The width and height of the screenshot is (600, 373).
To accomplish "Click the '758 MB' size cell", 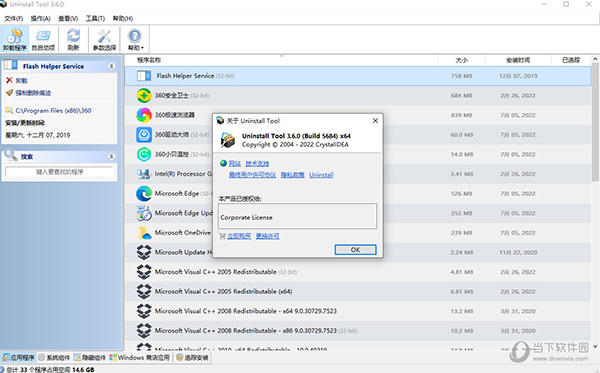I will point(461,76).
